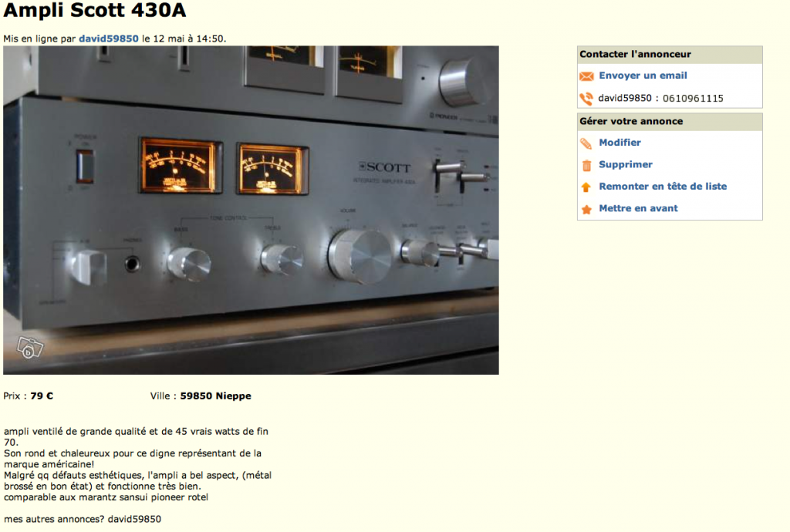Open the photo gallery camera icon on image

tap(30, 347)
